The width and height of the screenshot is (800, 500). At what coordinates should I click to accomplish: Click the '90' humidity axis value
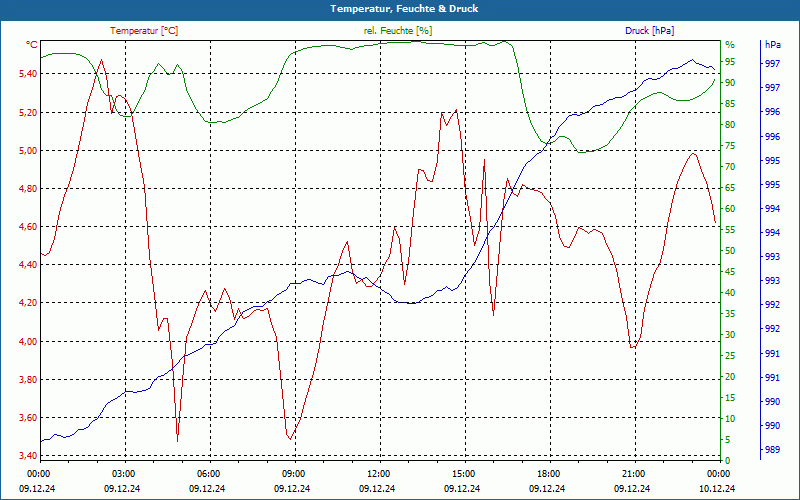(x=730, y=83)
